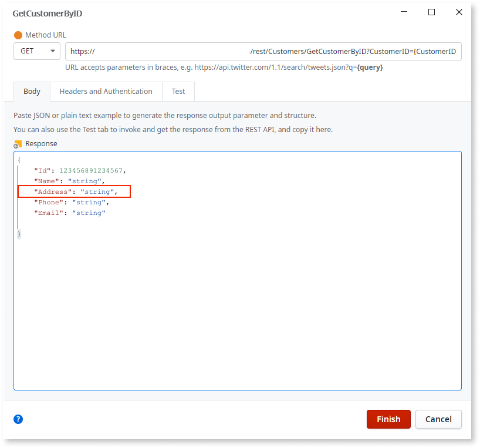Click the orange Method URL status indicator
480x448 pixels.
tap(18, 35)
